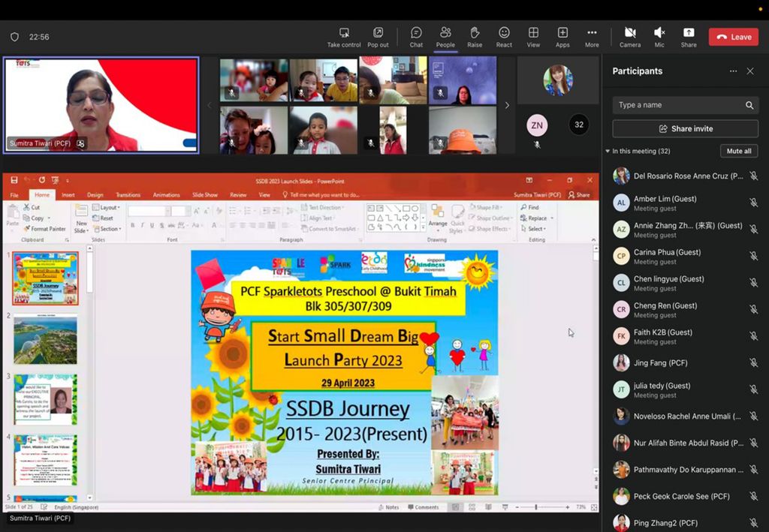The image size is (769, 532).
Task: Mute all participants
Action: [x=739, y=151]
